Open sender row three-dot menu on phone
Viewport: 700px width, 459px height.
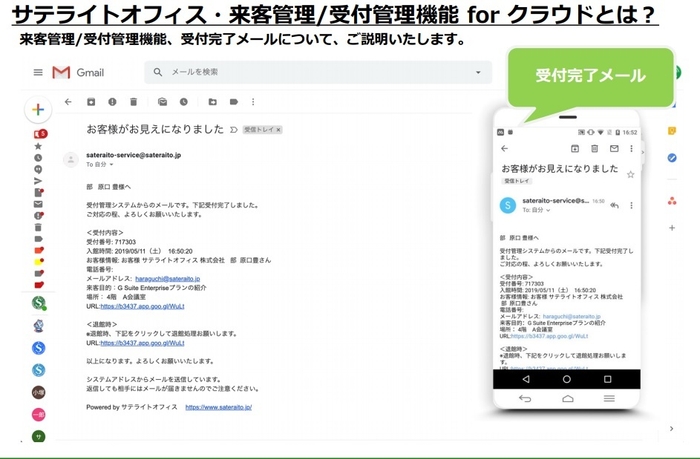point(631,205)
